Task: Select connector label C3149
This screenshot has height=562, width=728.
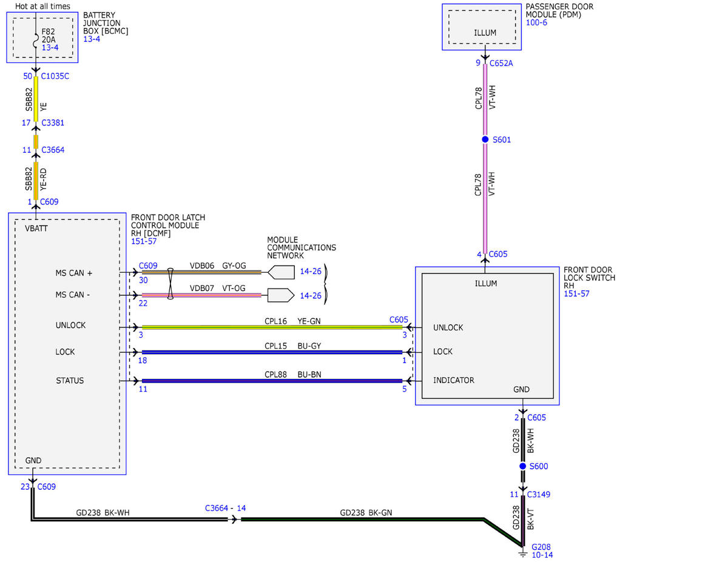Action: pos(539,494)
